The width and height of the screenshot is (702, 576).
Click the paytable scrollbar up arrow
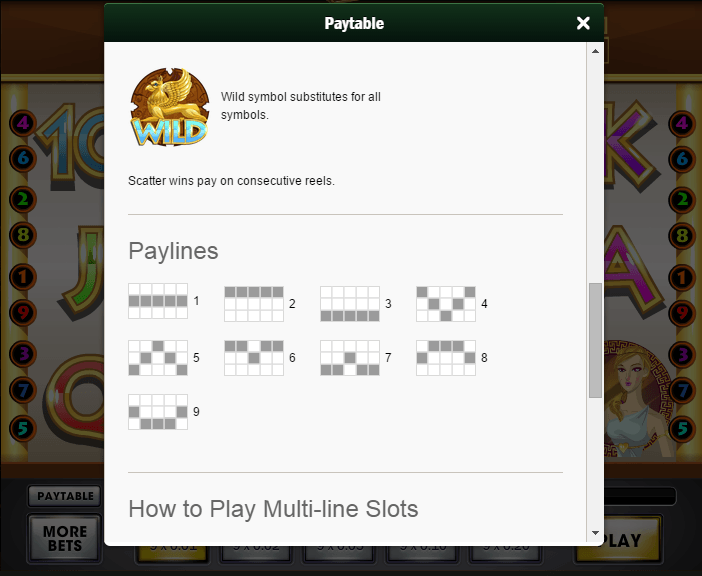(595, 51)
